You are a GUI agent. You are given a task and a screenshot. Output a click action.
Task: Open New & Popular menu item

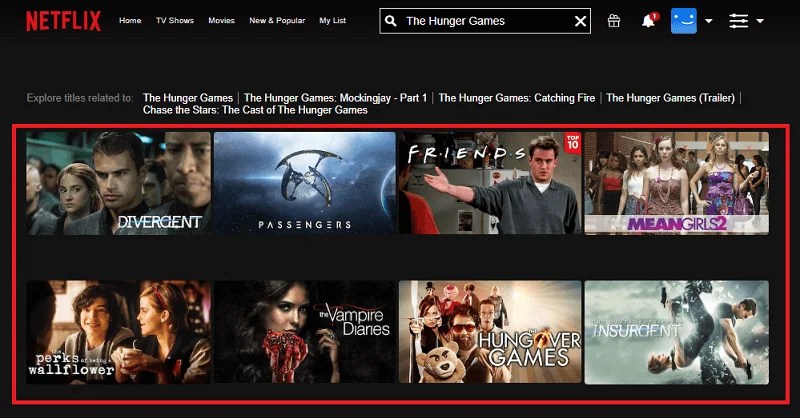pos(277,20)
